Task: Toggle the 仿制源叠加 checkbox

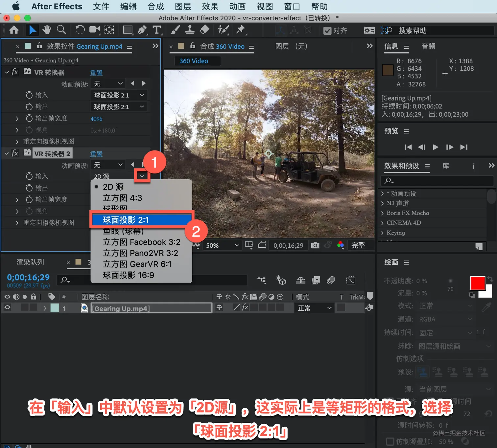Action: click(x=390, y=441)
